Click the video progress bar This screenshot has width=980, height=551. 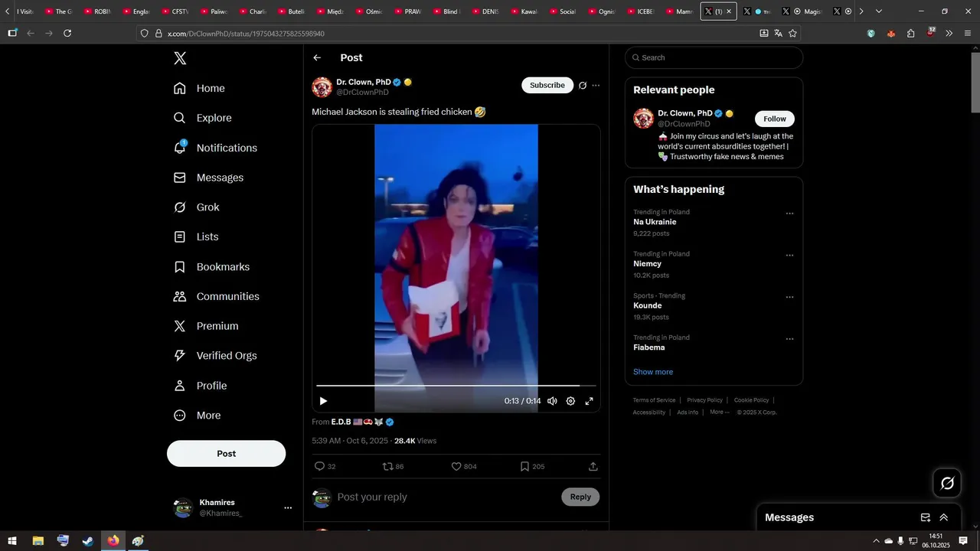pos(456,386)
